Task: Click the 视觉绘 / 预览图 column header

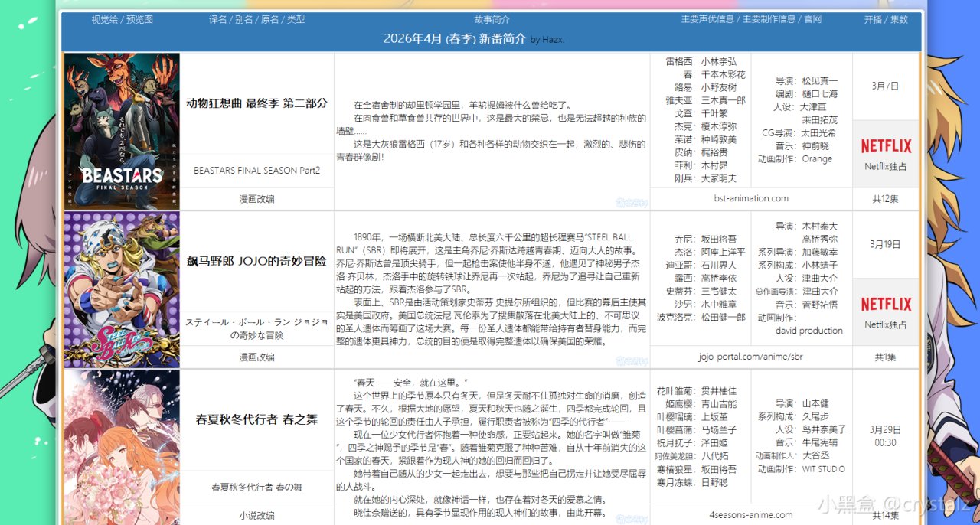Action: (122, 19)
